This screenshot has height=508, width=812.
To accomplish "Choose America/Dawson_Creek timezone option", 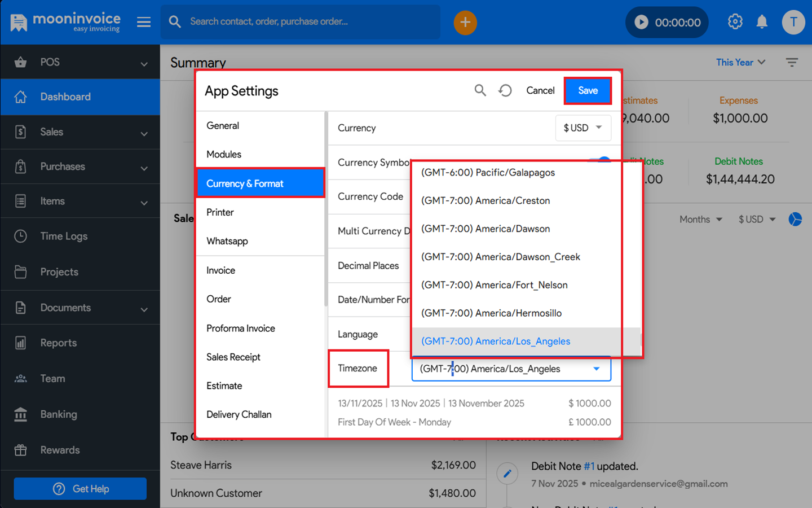I will pyautogui.click(x=500, y=257).
